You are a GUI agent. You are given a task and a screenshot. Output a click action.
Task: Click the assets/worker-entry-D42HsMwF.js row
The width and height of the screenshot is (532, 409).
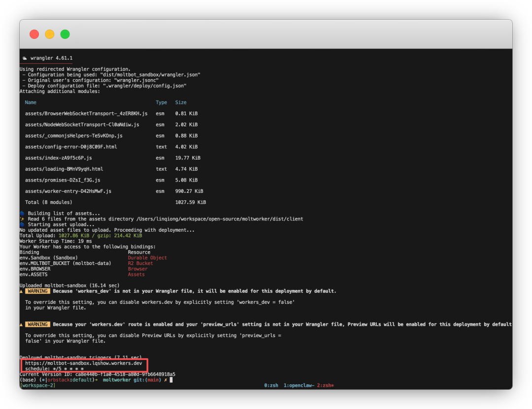pos(68,191)
